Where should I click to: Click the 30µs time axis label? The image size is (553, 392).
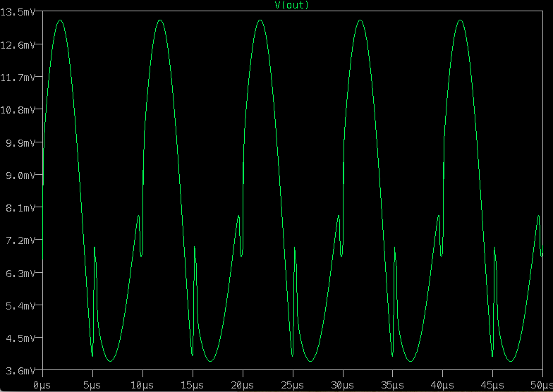tap(343, 385)
